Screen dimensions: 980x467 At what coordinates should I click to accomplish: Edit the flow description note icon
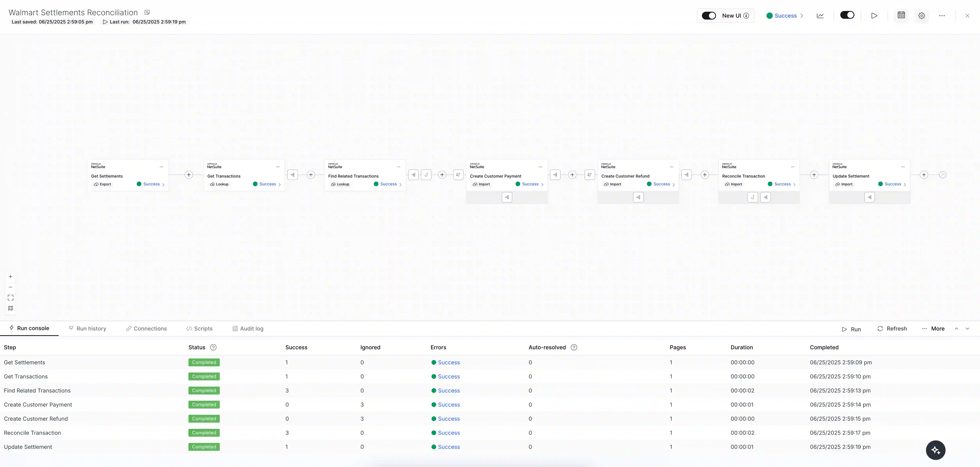point(147,13)
